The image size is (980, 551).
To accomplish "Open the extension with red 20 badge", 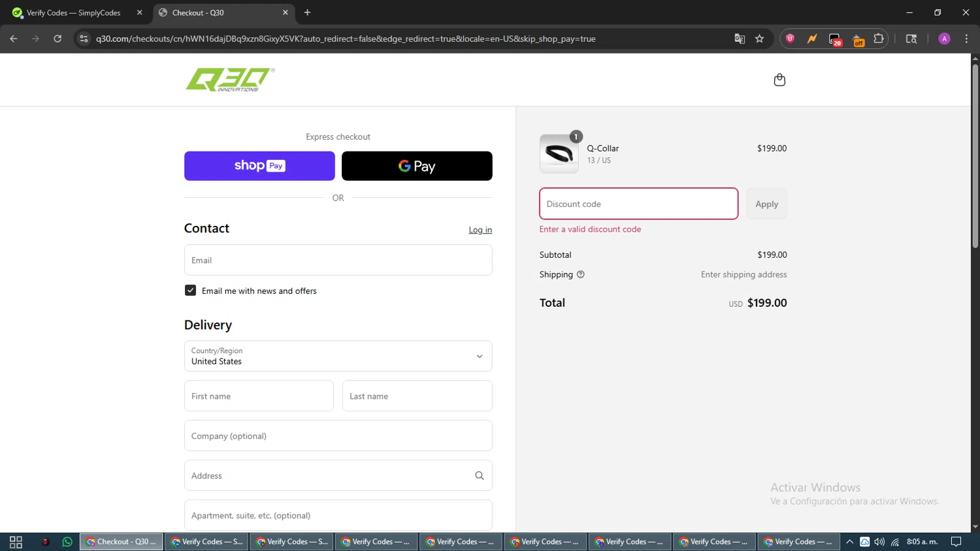I will pos(835,39).
